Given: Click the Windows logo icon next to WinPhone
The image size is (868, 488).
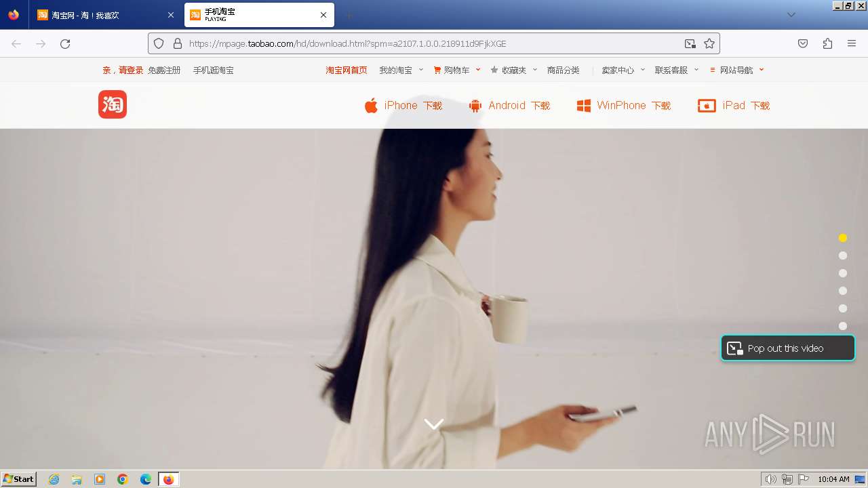Looking at the screenshot, I should (x=583, y=106).
